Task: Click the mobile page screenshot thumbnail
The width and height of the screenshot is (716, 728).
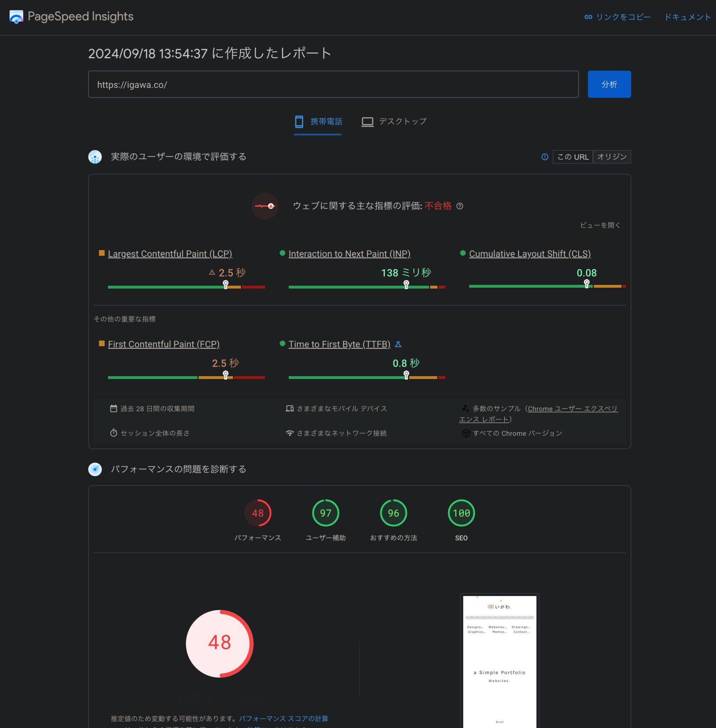Action: point(499,662)
